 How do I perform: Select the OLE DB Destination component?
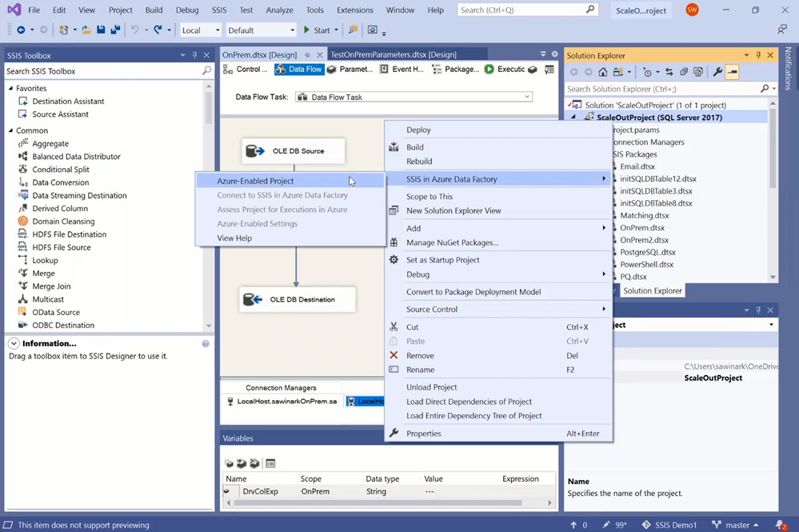(x=297, y=299)
